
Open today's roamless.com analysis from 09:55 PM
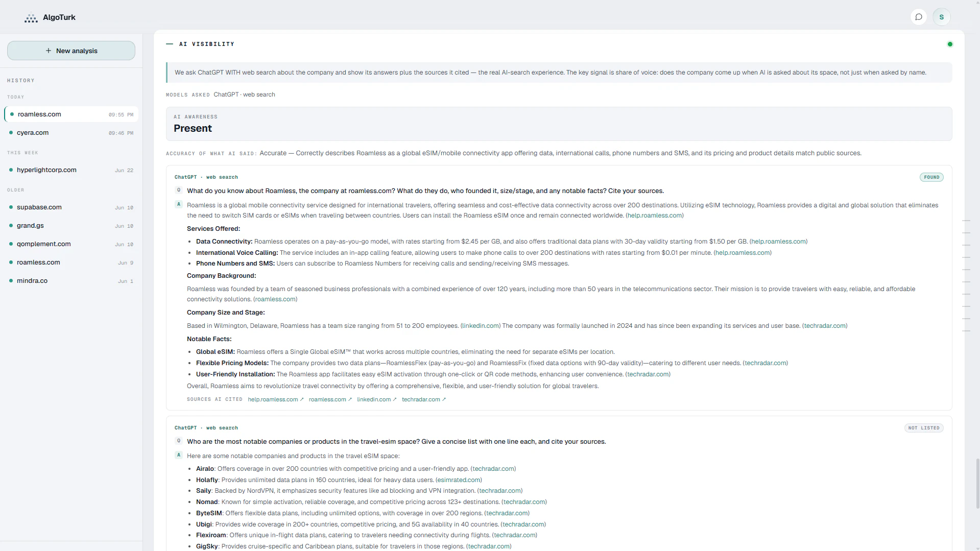tap(71, 114)
